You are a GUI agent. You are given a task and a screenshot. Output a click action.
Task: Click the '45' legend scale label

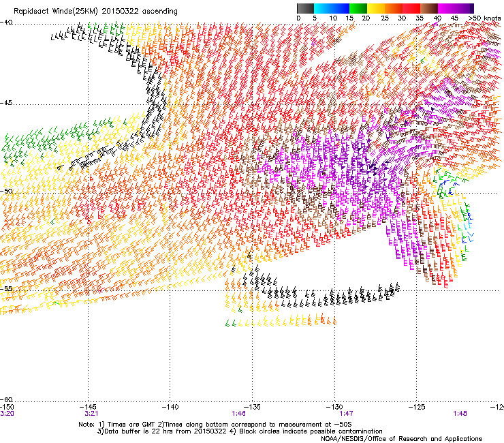[454, 18]
